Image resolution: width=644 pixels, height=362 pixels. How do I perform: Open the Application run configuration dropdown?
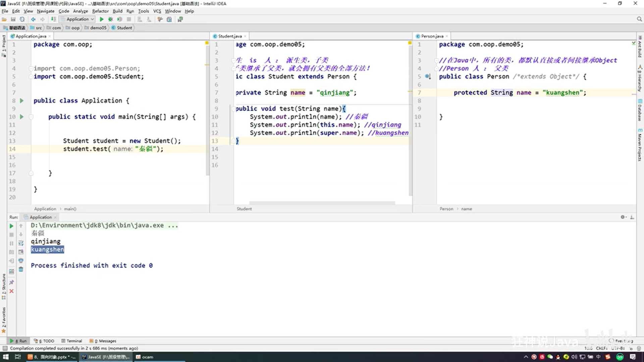point(78,19)
